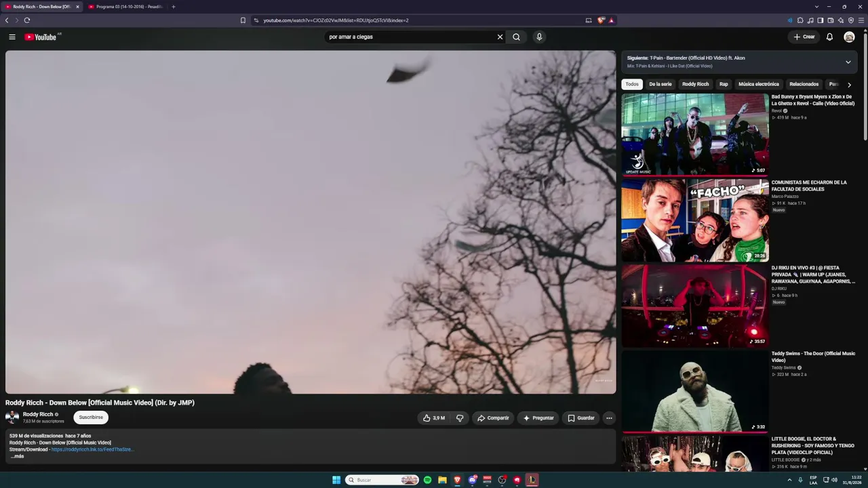The image size is (868, 488).
Task: Open 'COMUNISTAS ME ECHARON DE LA FACULTAD' title
Action: 809,186
